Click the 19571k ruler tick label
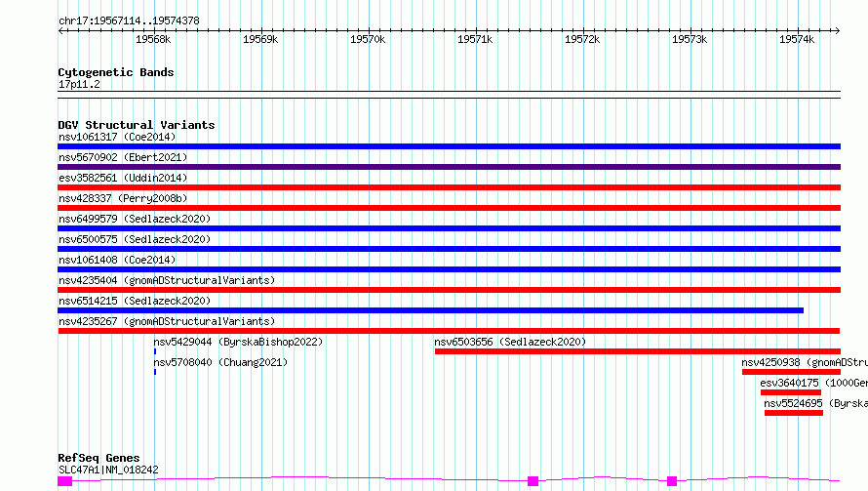The height and width of the screenshot is (491, 868). point(475,39)
